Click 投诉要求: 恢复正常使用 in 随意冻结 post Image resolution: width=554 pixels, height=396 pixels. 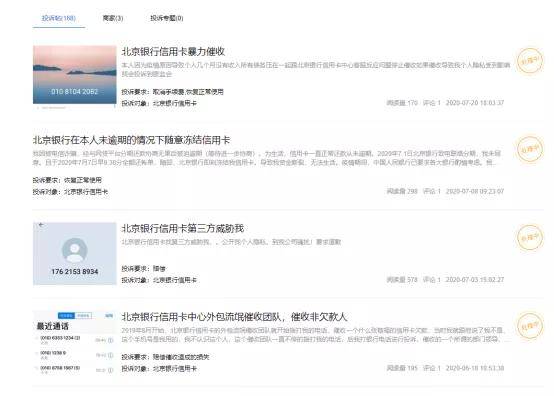click(x=67, y=180)
